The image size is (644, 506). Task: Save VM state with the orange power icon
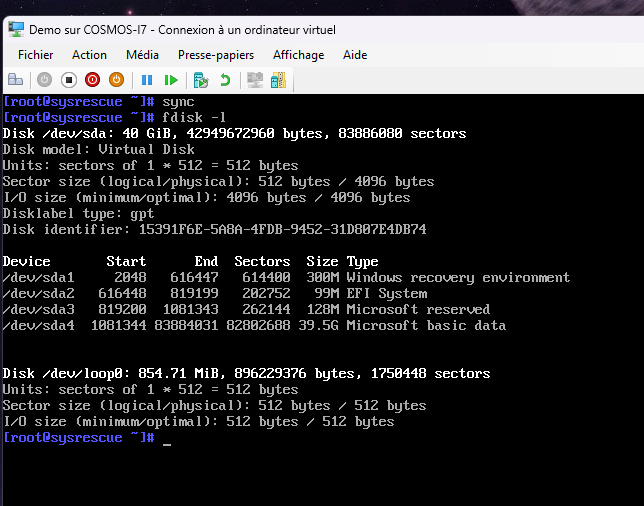117,80
